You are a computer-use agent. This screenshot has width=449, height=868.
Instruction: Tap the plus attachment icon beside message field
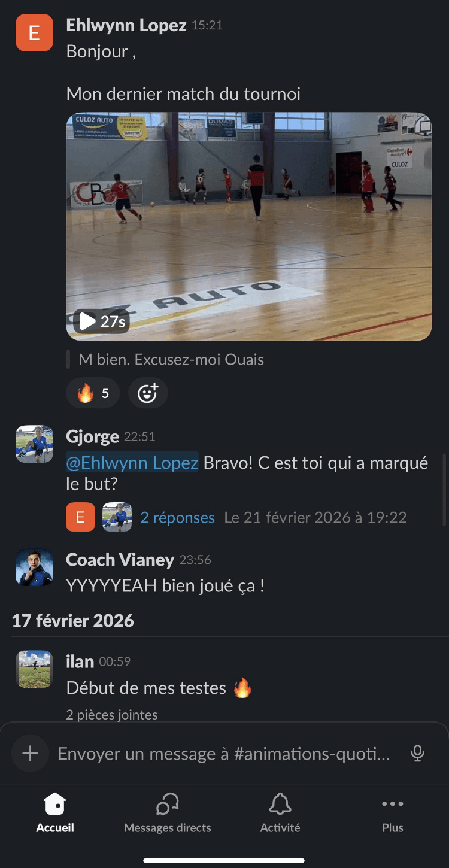pyautogui.click(x=30, y=753)
